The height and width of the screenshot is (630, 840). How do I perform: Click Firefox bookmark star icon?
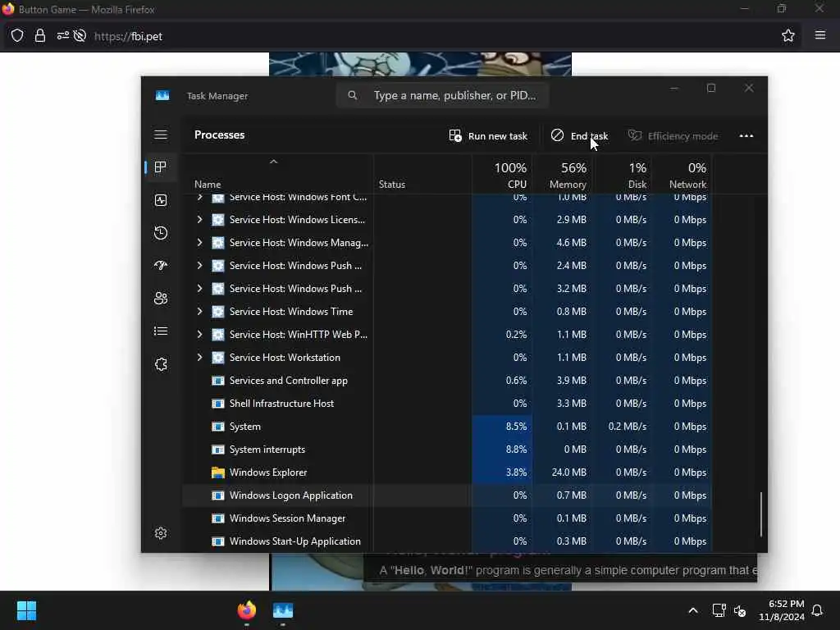[787, 36]
